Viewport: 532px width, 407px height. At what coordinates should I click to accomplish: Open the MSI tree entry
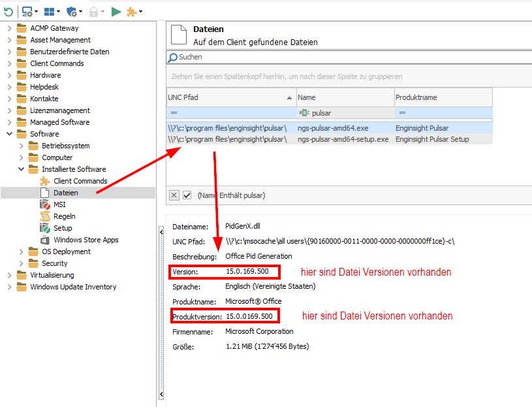point(59,204)
